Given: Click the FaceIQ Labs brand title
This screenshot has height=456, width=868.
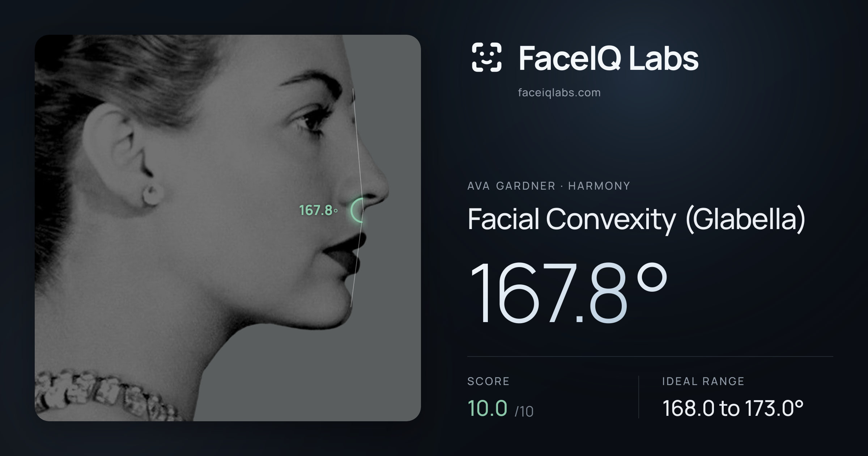Looking at the screenshot, I should pos(608,58).
